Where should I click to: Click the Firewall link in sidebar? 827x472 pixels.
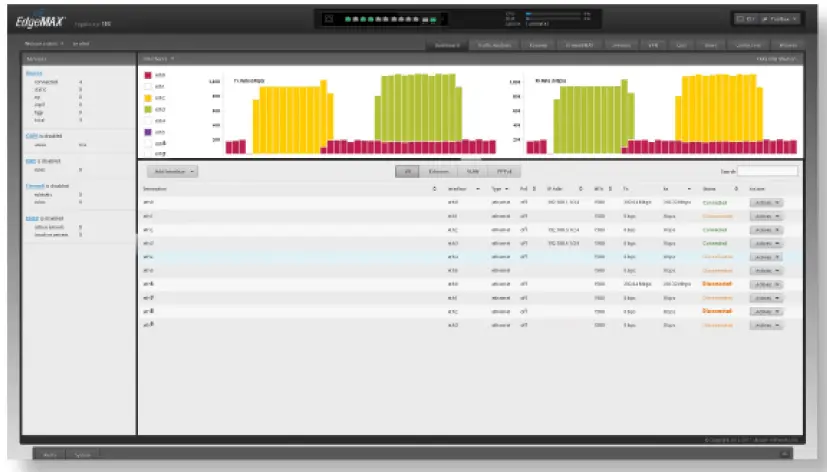point(35,186)
